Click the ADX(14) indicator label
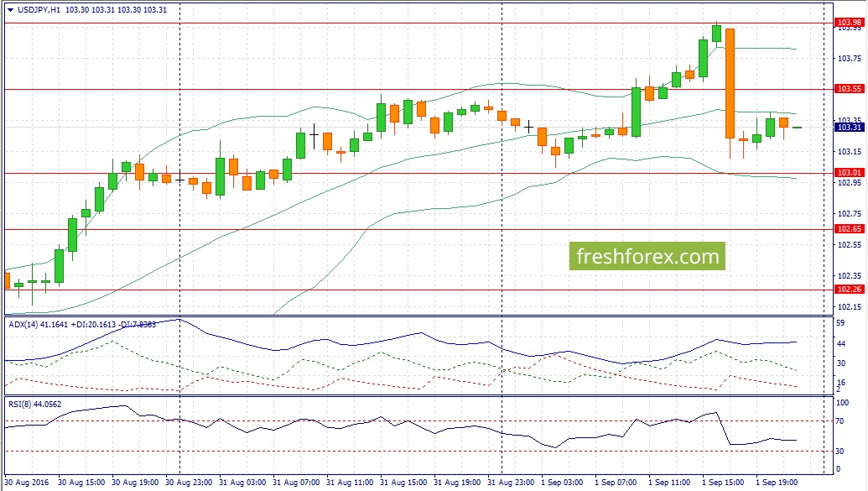This screenshot has width=868, height=491. click(23, 324)
